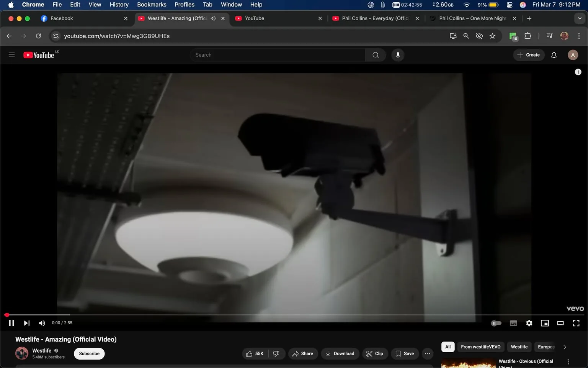Open YouTube voice search microphone
The height and width of the screenshot is (368, 588).
click(398, 54)
